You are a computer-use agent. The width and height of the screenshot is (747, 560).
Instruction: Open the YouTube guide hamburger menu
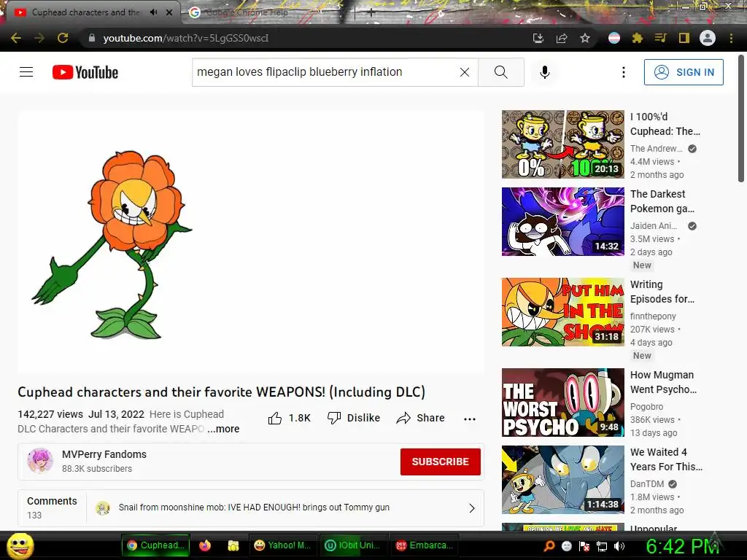(26, 72)
